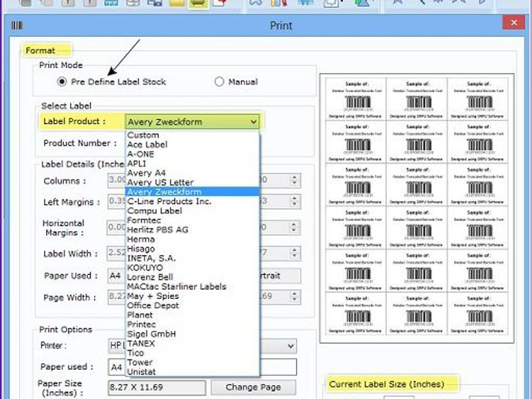This screenshot has height=399, width=532.
Task: Select APLI label product
Action: click(193, 163)
